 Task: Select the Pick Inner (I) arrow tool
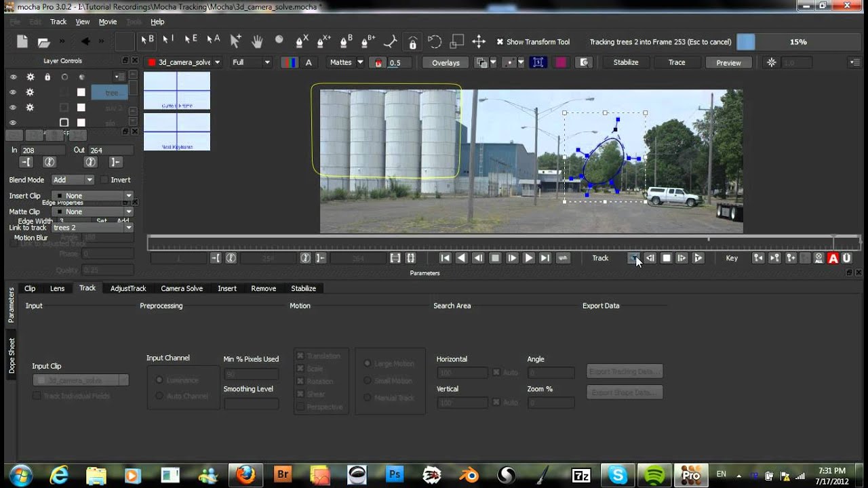pyautogui.click(x=169, y=41)
